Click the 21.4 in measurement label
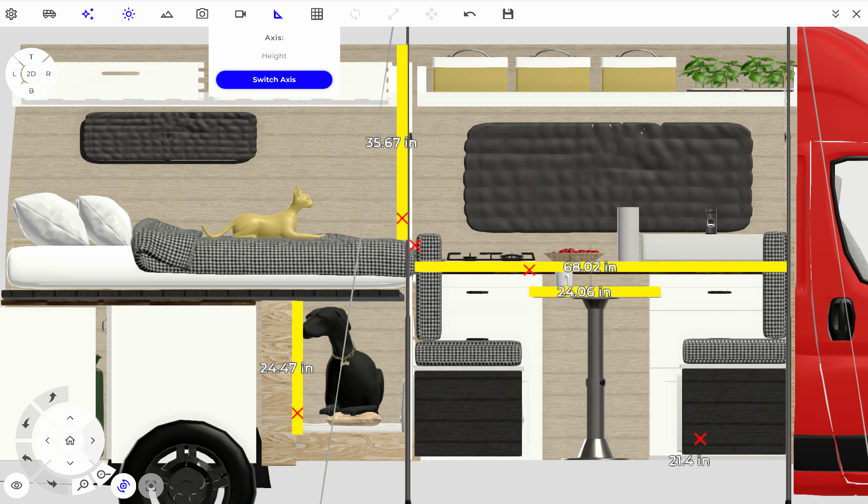The height and width of the screenshot is (504, 868). point(689,461)
